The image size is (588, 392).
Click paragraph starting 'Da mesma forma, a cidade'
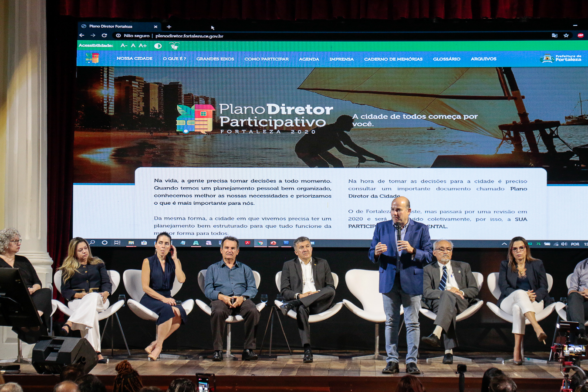pyautogui.click(x=243, y=226)
